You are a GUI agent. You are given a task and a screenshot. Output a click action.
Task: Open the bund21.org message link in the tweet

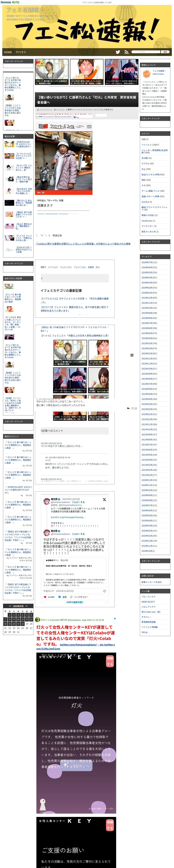click(68, 517)
